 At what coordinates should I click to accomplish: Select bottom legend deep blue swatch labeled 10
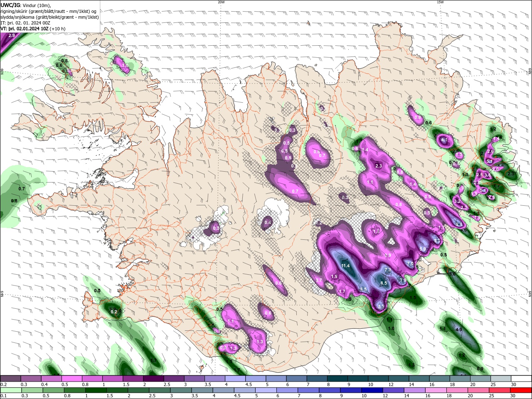point(372,390)
